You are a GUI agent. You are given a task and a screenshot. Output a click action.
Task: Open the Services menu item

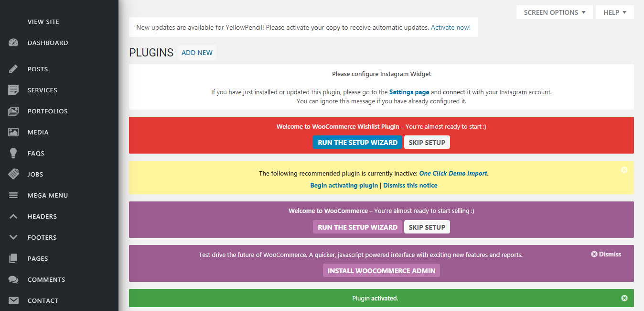[43, 90]
